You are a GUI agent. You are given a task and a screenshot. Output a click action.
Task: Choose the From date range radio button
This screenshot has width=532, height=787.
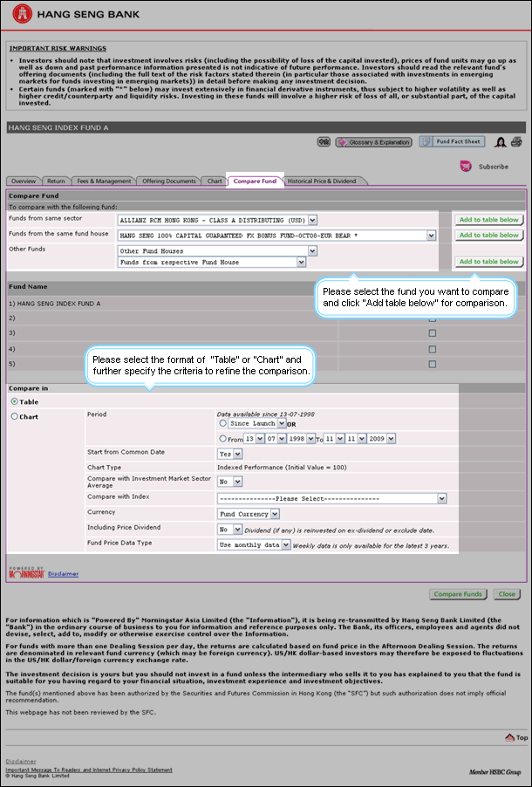(223, 438)
